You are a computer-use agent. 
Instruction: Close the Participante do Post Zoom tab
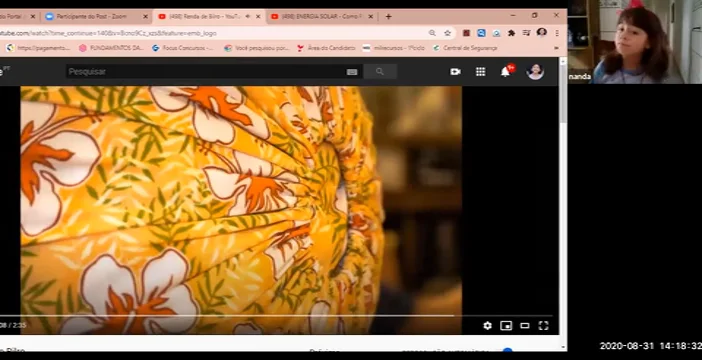[x=145, y=17]
